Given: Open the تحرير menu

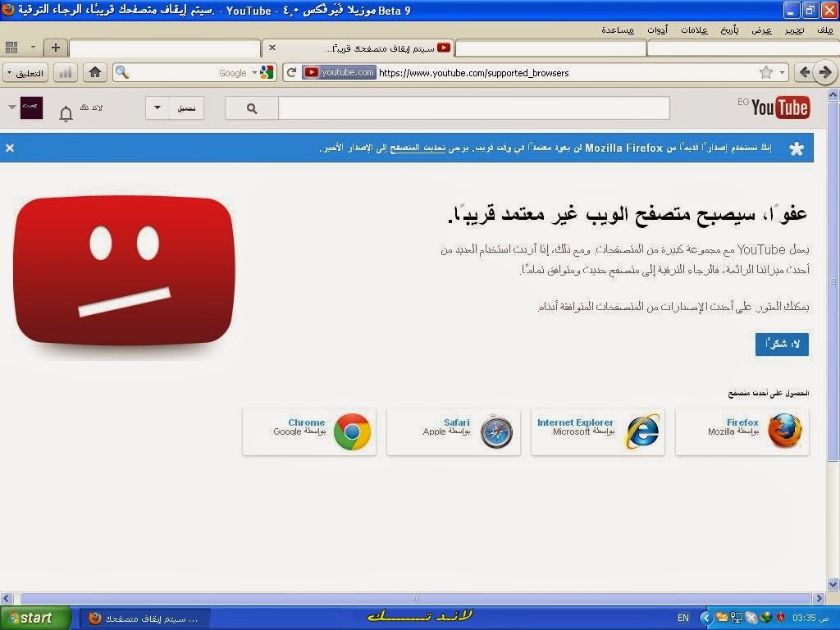Looking at the screenshot, I should tap(794, 30).
